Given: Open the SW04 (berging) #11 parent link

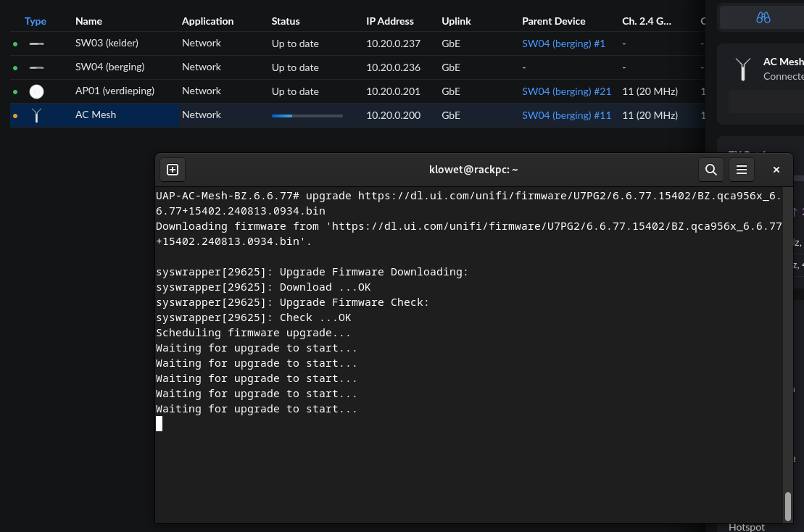Looking at the screenshot, I should (x=566, y=115).
